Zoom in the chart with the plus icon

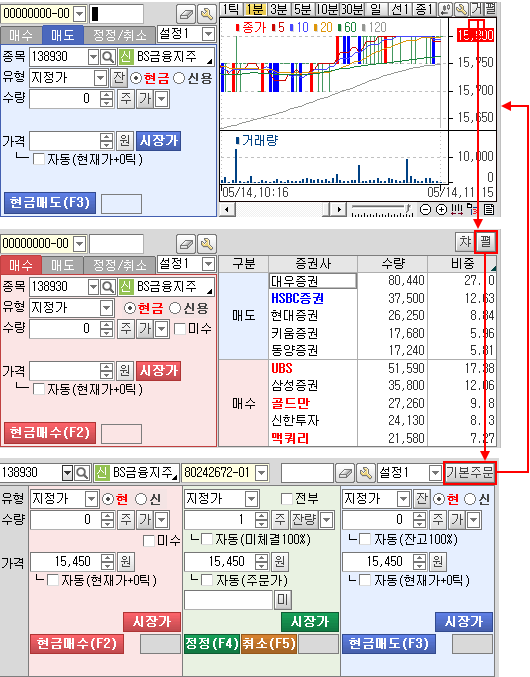pos(441,210)
